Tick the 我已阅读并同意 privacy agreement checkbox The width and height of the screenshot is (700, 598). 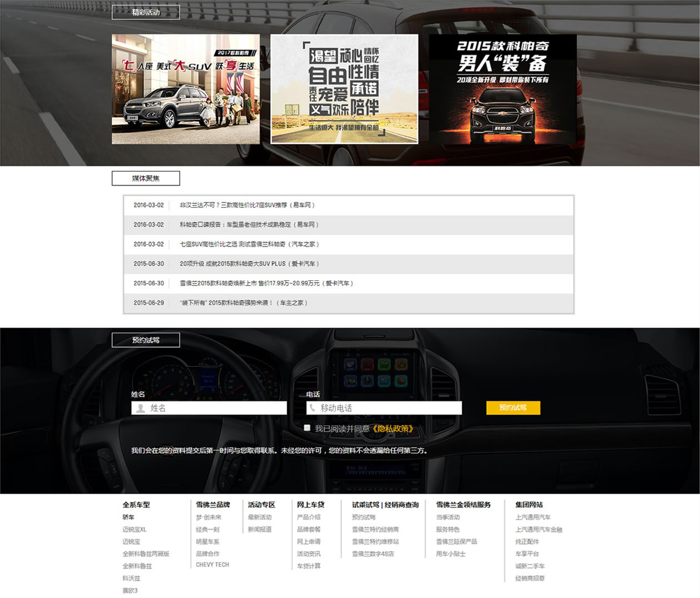(307, 428)
